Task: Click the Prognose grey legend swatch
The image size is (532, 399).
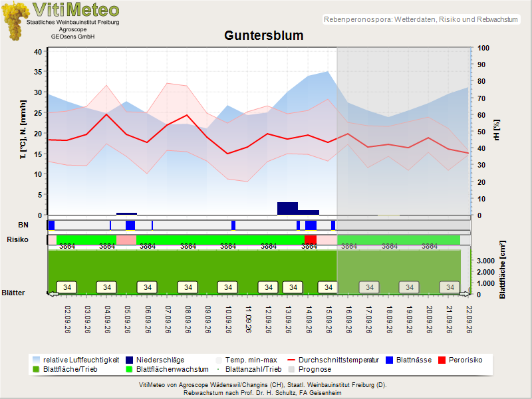Action: [x=291, y=369]
